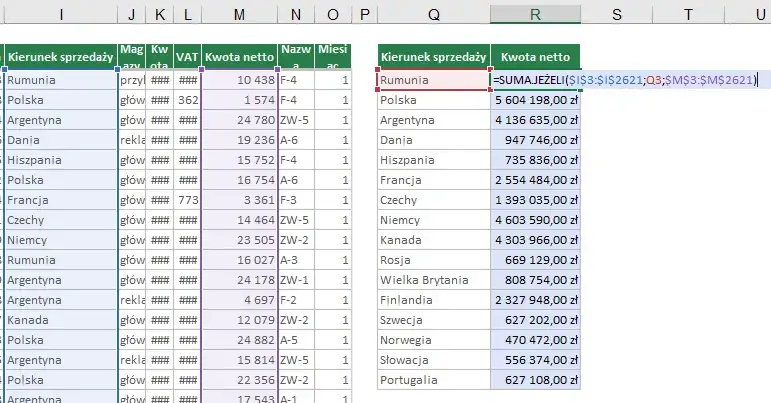This screenshot has height=403, width=771.
Task: Select 'Kierunek sprzedaży' header in column Q
Action: click(433, 57)
